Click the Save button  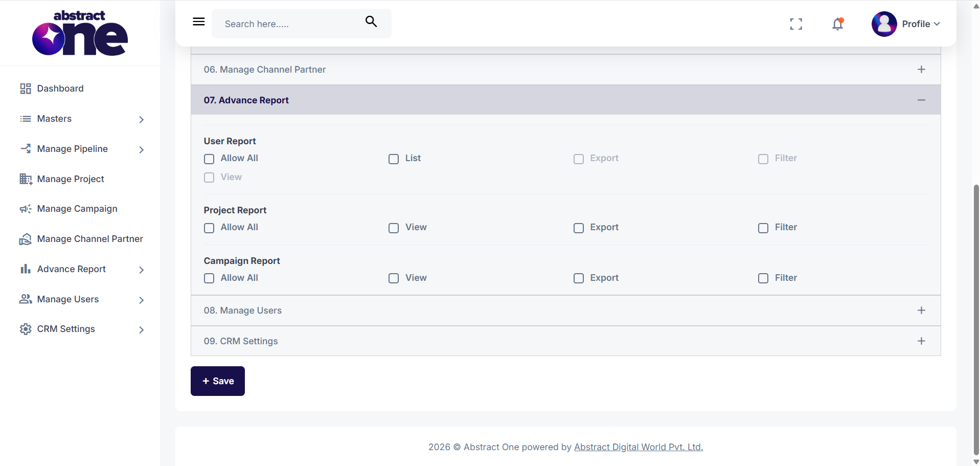click(x=218, y=381)
